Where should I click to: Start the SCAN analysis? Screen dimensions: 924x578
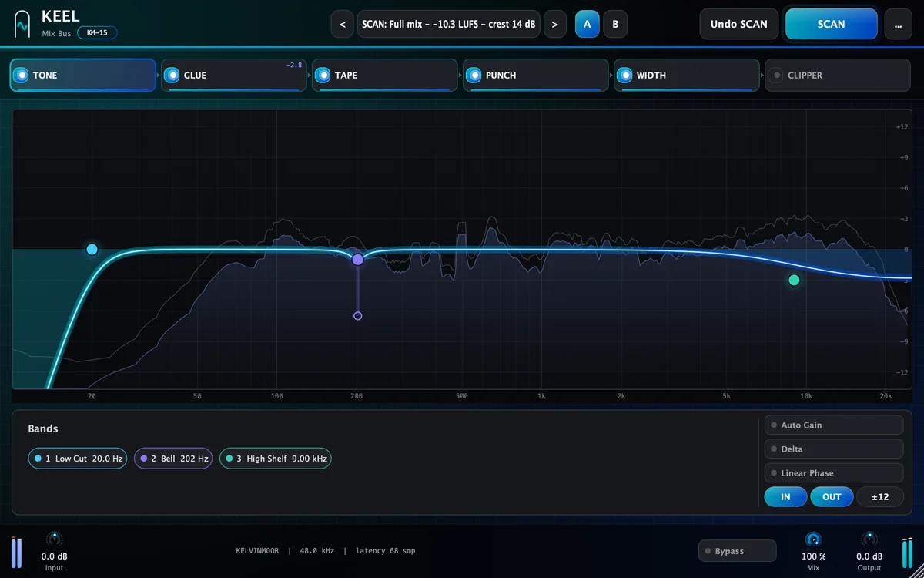(832, 24)
